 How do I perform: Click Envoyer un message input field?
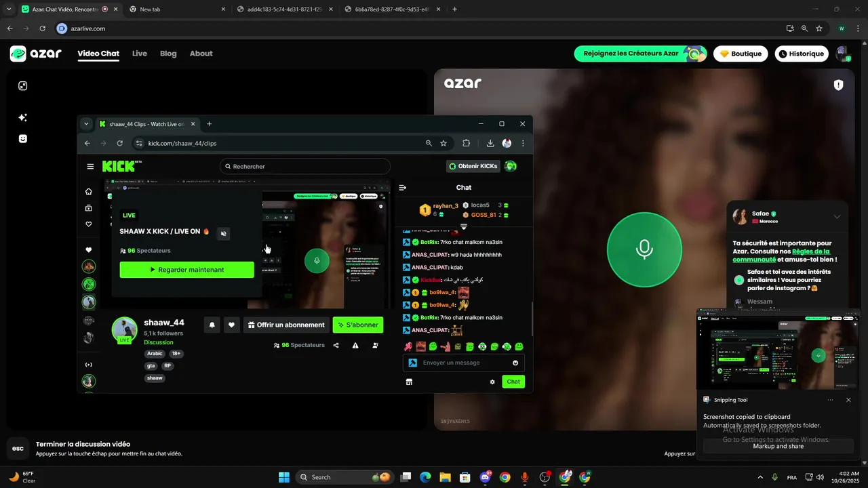pyautogui.click(x=464, y=363)
